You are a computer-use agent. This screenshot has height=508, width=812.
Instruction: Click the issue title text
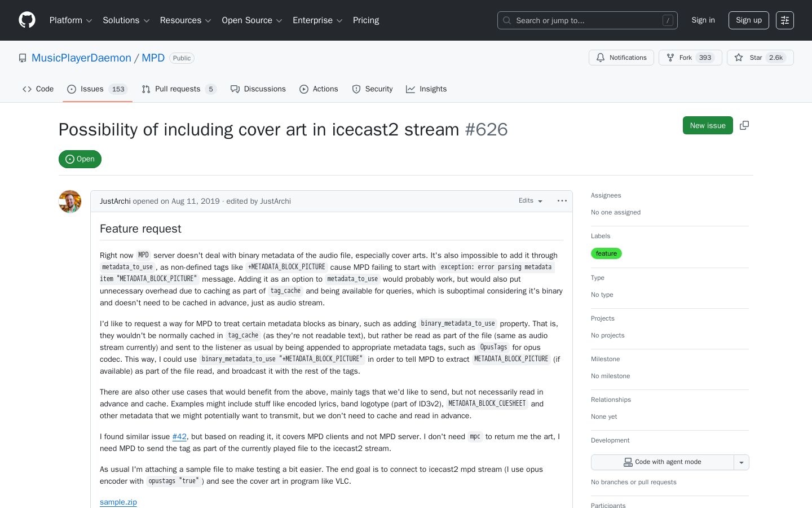click(x=259, y=129)
